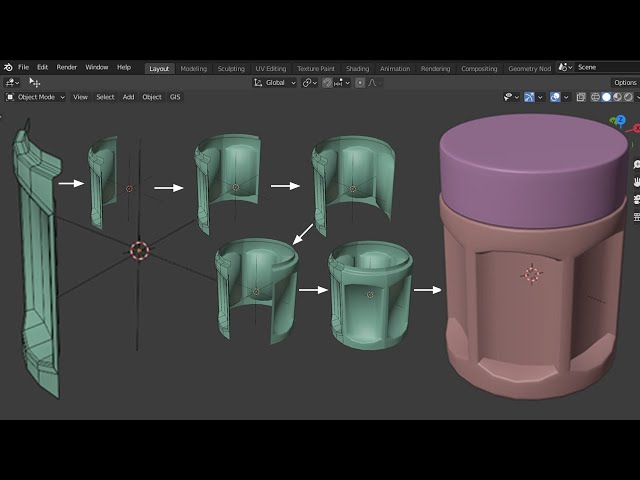Open the pivot point dropdown

click(309, 83)
